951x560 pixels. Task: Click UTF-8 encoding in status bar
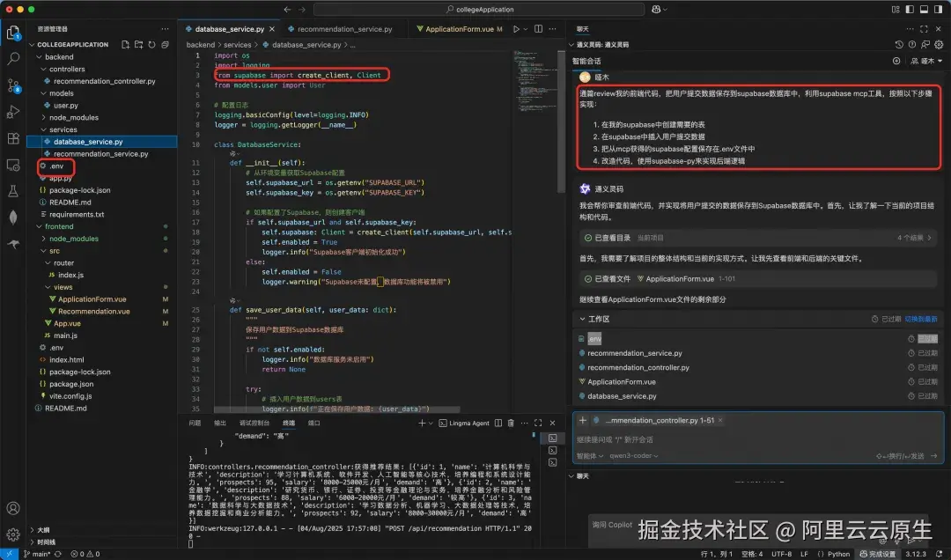point(781,554)
